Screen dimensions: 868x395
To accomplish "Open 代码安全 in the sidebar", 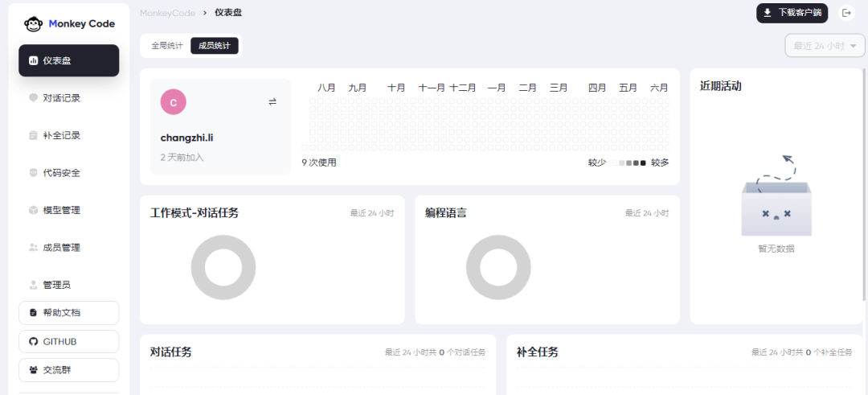I will pos(68,173).
